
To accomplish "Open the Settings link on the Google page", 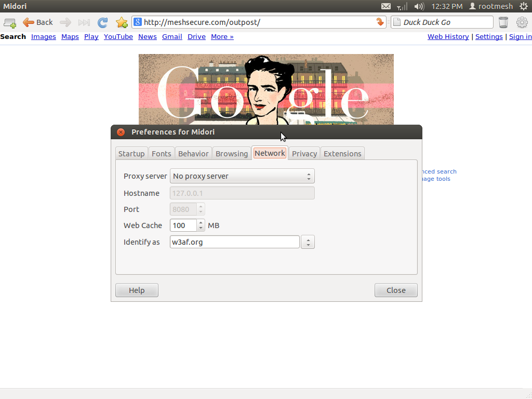I will point(489,37).
